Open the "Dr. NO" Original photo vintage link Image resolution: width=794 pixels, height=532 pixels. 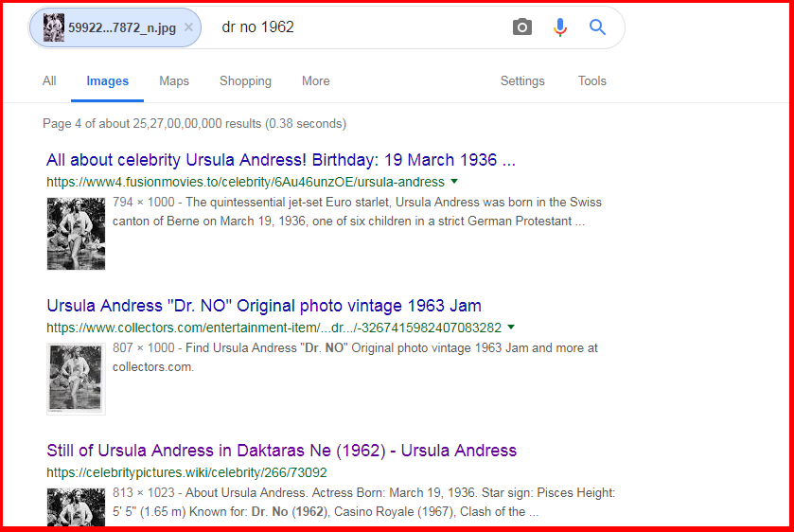pyautogui.click(x=263, y=306)
